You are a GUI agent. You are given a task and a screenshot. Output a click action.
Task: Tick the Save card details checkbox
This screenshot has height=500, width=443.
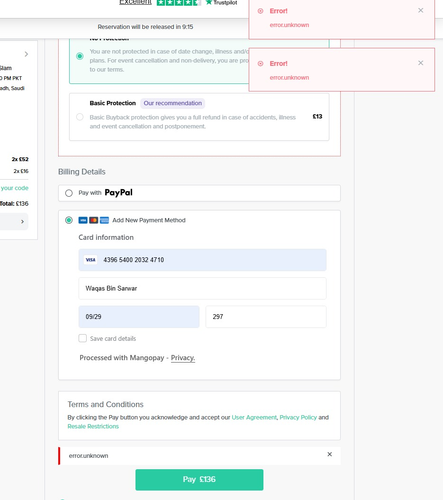point(83,338)
